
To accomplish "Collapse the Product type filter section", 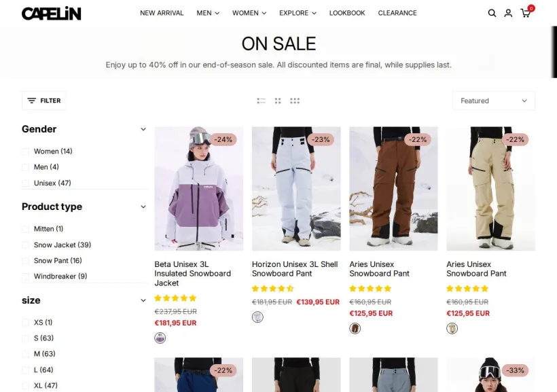I will click(143, 207).
